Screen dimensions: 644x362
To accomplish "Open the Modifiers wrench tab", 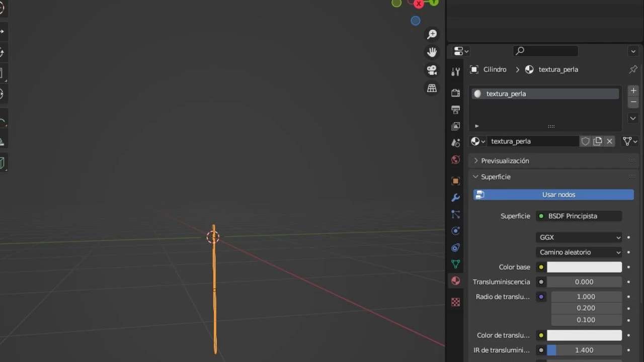I will [x=455, y=198].
